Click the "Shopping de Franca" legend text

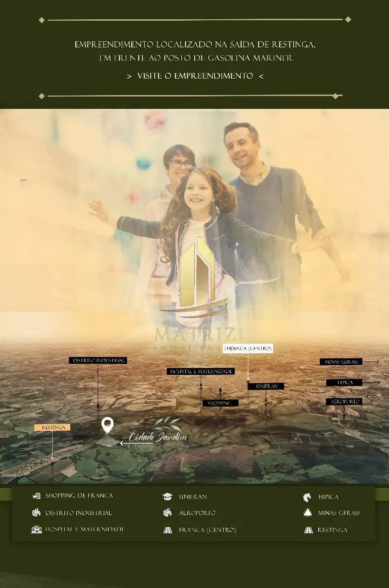79,496
